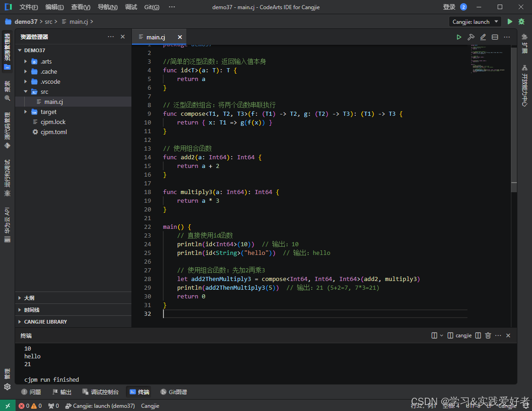Image resolution: width=532 pixels, height=411 pixels.
Task: Open terminal panel more actions ellipsis
Action: click(498, 335)
